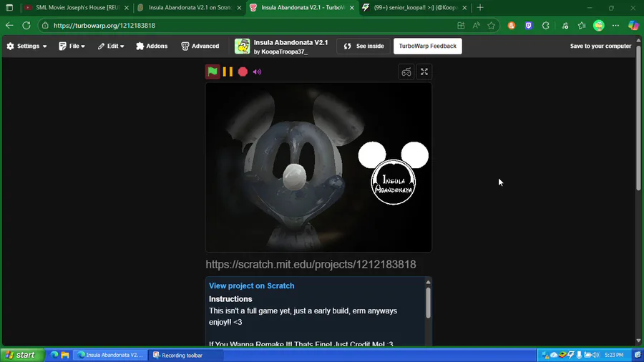Enter fullscreen stage mode
This screenshot has height=362, width=644.
[x=424, y=72]
